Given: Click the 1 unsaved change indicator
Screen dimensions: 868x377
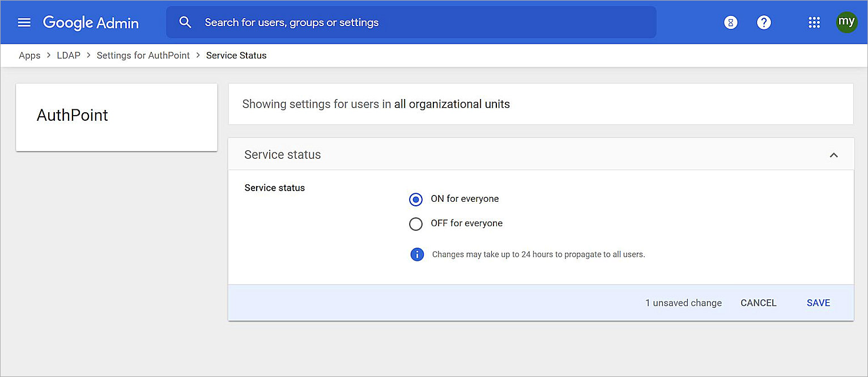Looking at the screenshot, I should (683, 303).
